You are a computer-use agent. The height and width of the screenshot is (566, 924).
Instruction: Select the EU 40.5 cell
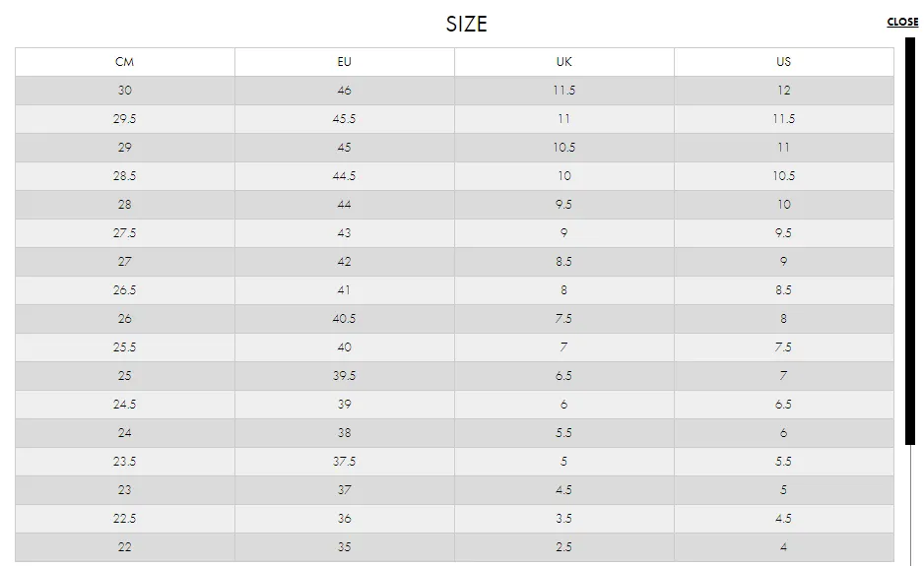(x=344, y=319)
